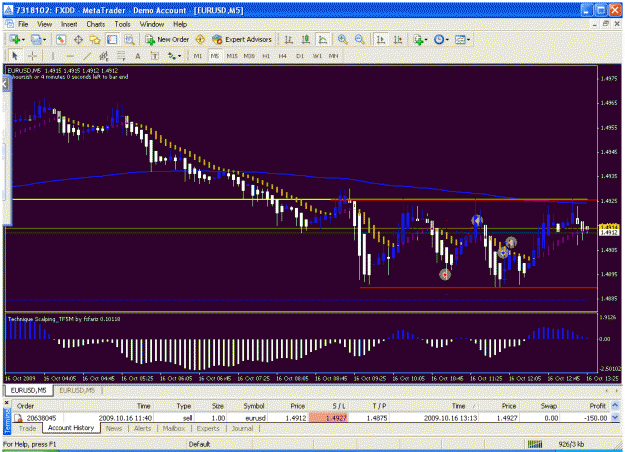Open the Mailbox terminal tab
This screenshot has height=452, width=625.
point(174,428)
